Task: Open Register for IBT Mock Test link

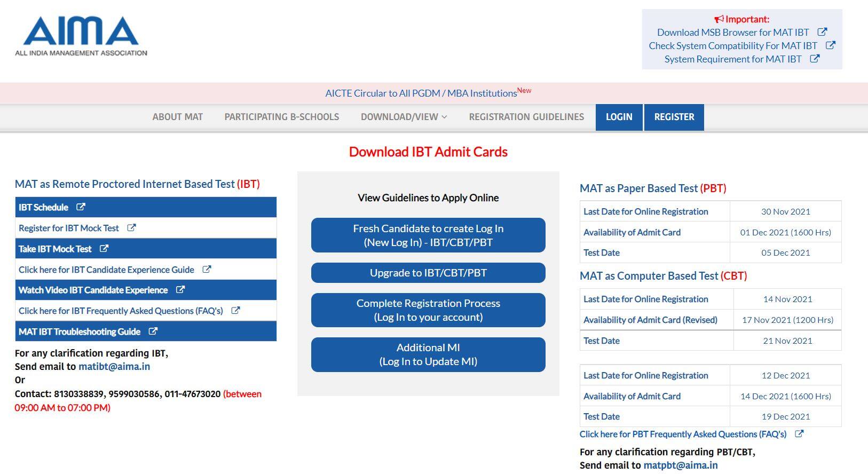Action: click(69, 228)
